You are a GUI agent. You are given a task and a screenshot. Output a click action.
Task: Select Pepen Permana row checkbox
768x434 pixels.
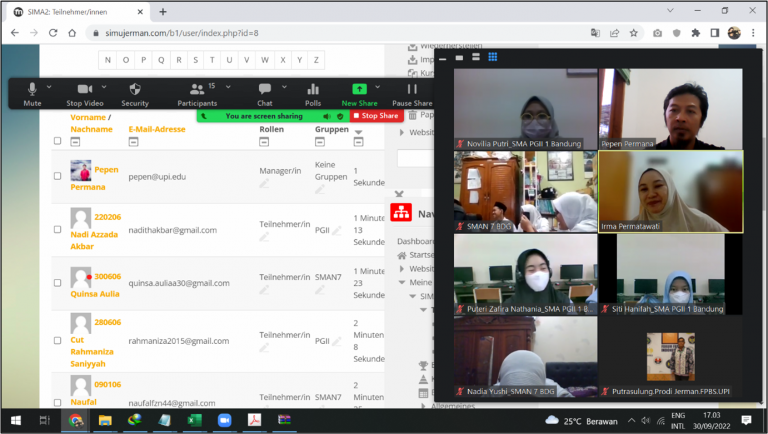point(57,176)
